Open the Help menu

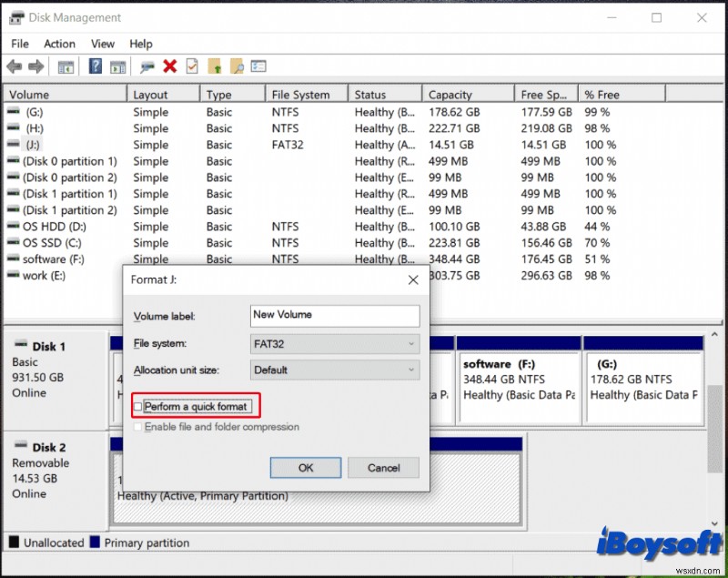click(141, 44)
